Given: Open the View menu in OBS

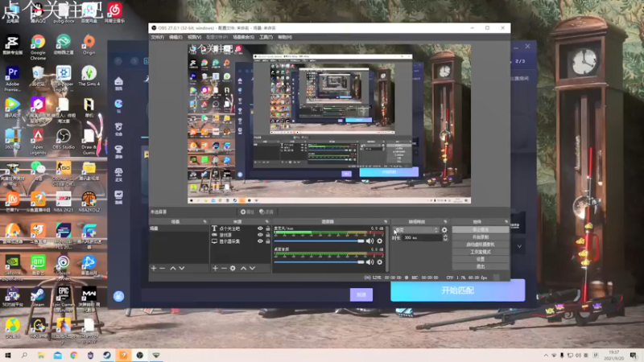Looking at the screenshot, I should (194, 37).
